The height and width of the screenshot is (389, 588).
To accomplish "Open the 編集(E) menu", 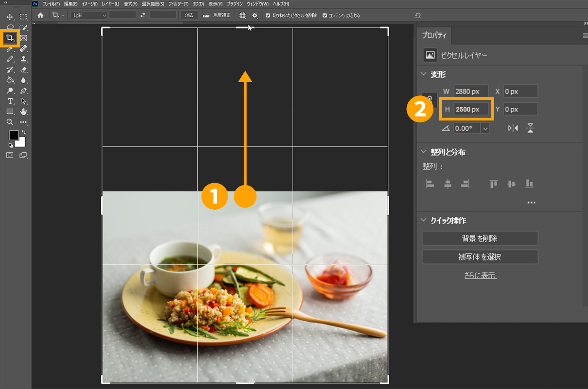I will tap(71, 4).
